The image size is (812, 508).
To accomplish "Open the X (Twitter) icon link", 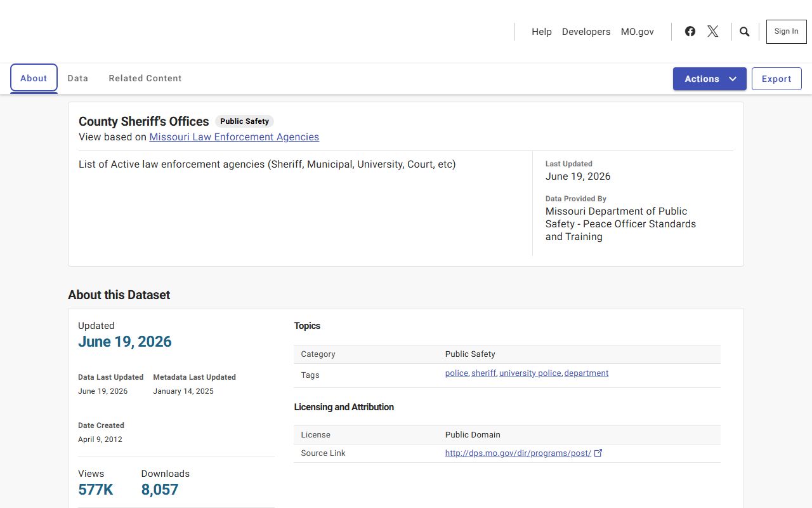I will pos(713,31).
